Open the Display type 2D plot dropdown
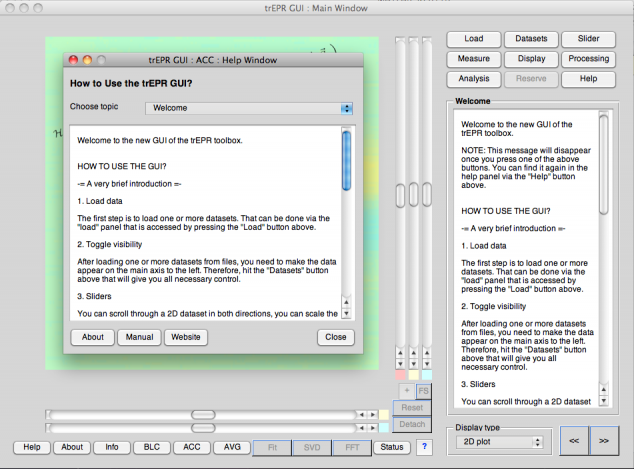Image resolution: width=634 pixels, height=469 pixels. click(x=499, y=442)
